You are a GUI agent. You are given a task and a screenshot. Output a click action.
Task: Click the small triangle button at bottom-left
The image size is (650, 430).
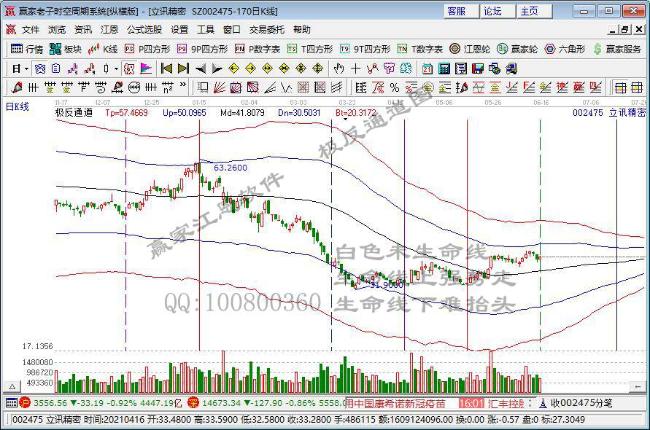pos(12,386)
